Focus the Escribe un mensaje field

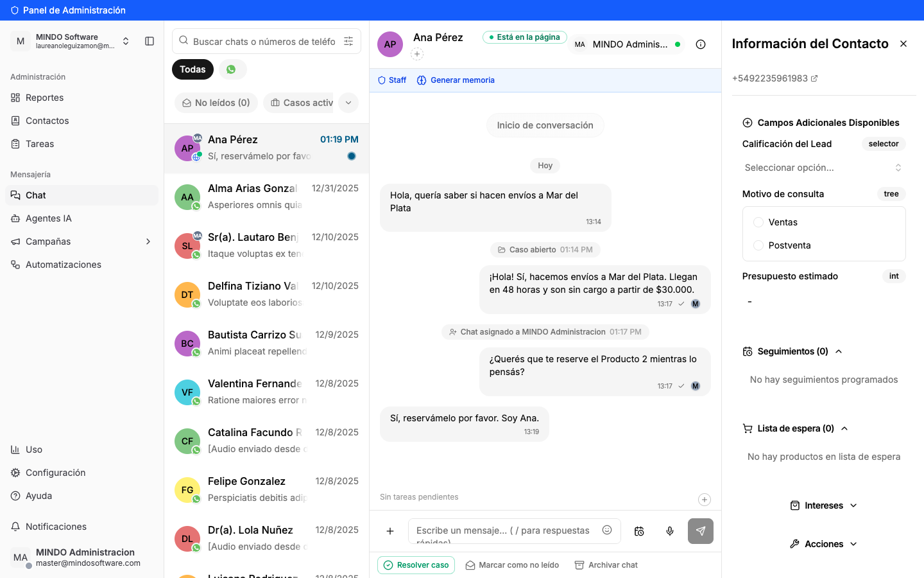coord(504,531)
